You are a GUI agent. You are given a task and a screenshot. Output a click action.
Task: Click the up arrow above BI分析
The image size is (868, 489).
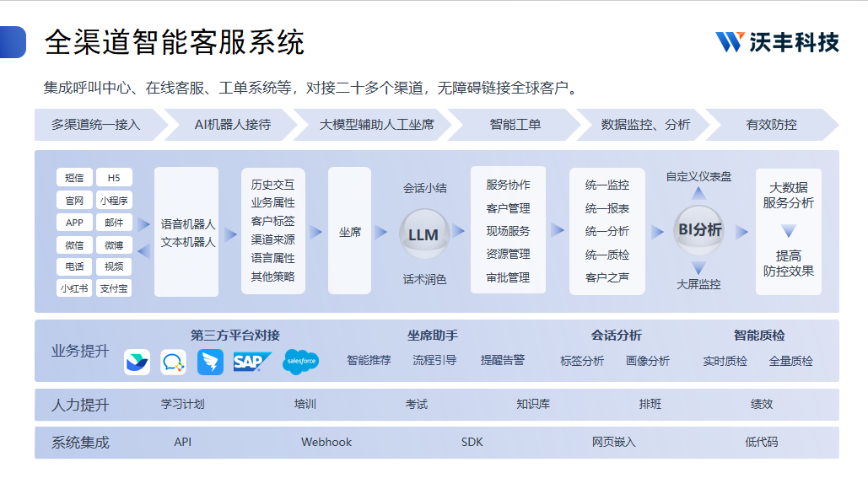[699, 194]
